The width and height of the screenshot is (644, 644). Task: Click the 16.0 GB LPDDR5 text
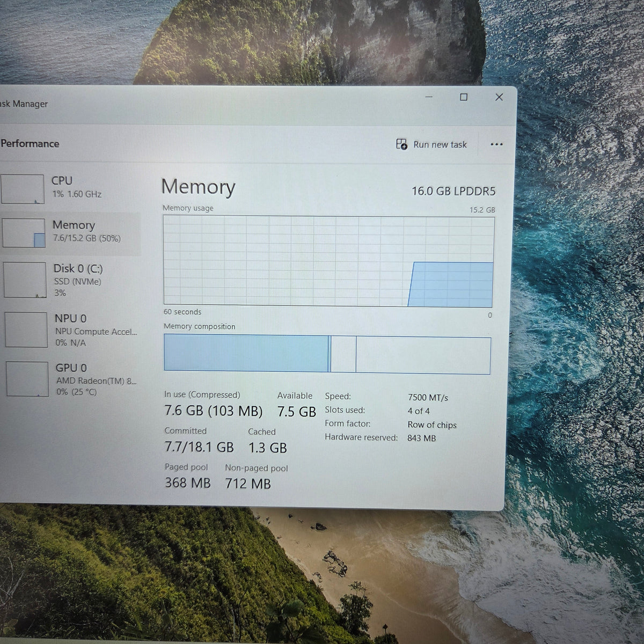pos(453,191)
